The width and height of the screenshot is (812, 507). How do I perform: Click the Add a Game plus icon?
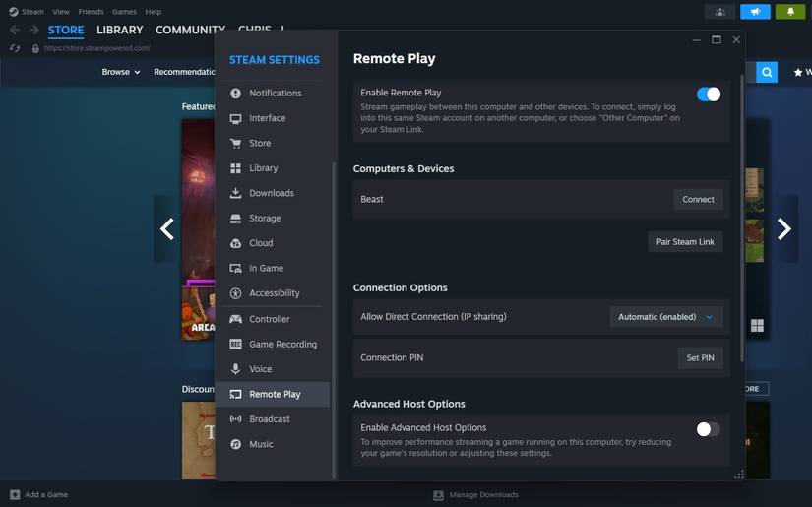click(15, 494)
